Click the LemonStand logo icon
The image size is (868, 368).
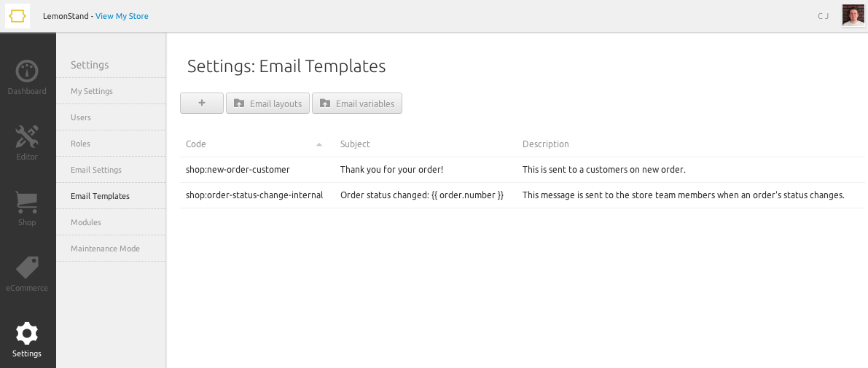[x=17, y=16]
